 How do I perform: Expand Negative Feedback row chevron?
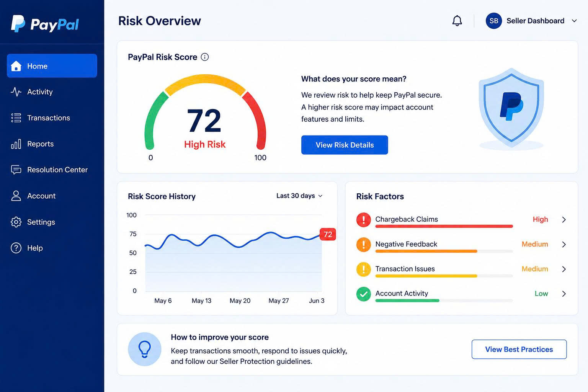point(564,244)
